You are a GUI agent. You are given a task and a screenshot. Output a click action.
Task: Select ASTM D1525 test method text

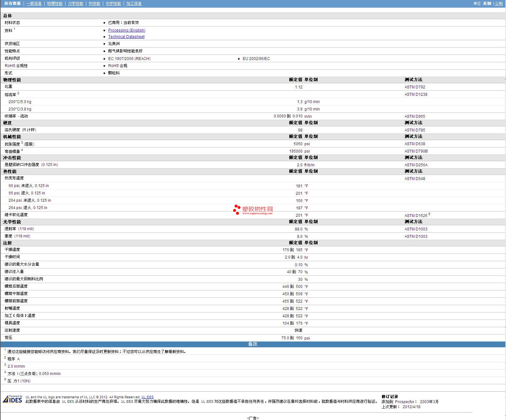(416, 215)
